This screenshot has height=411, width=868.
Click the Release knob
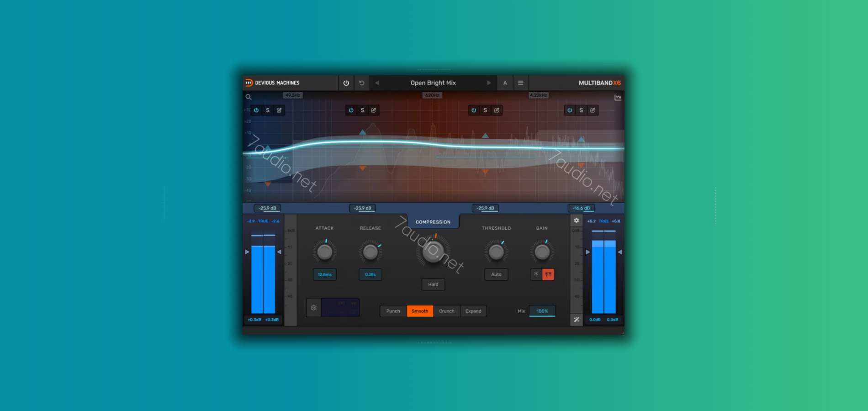point(370,252)
